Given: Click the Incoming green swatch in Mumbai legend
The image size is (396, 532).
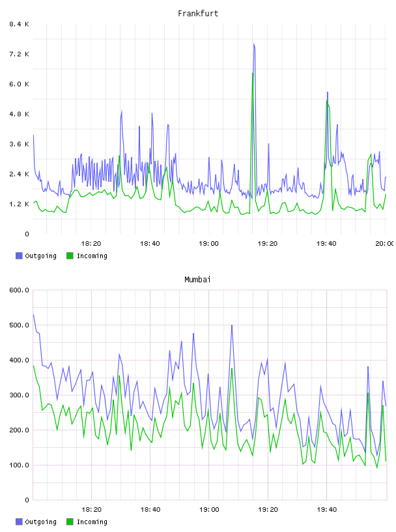Looking at the screenshot, I should coord(70,522).
